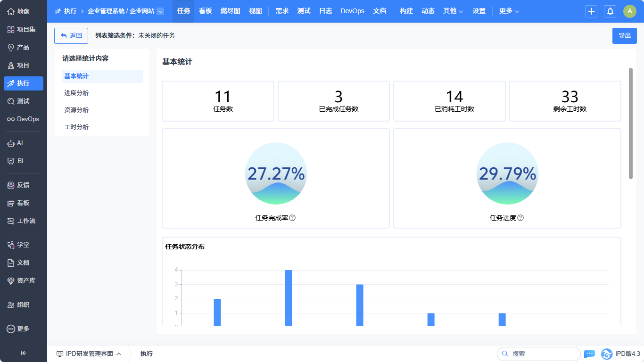Click the plus icon in top bar
This screenshot has width=644, height=362.
click(591, 11)
